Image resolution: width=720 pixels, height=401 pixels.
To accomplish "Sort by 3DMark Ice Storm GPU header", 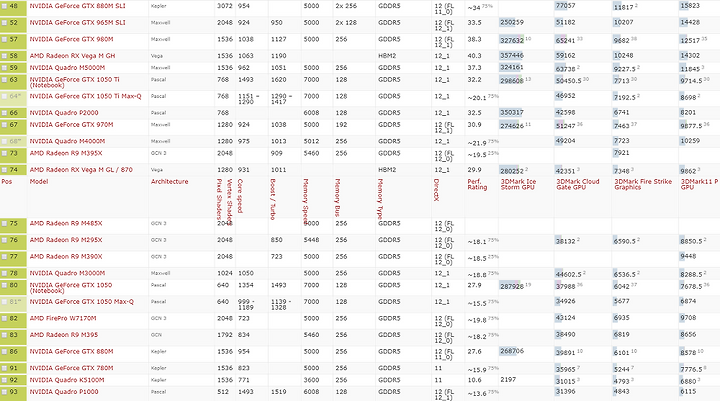I will click(x=518, y=184).
